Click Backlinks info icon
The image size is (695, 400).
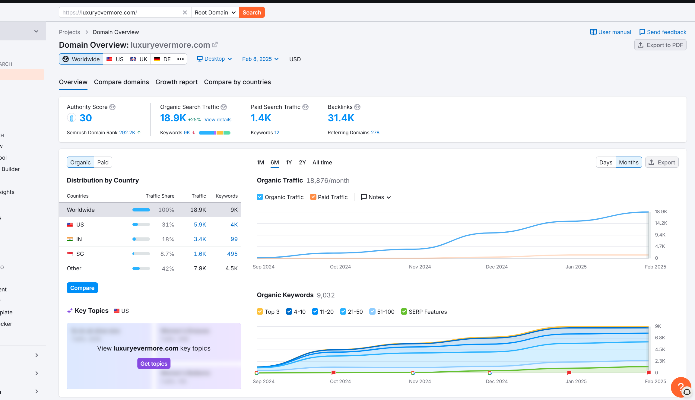click(x=357, y=107)
